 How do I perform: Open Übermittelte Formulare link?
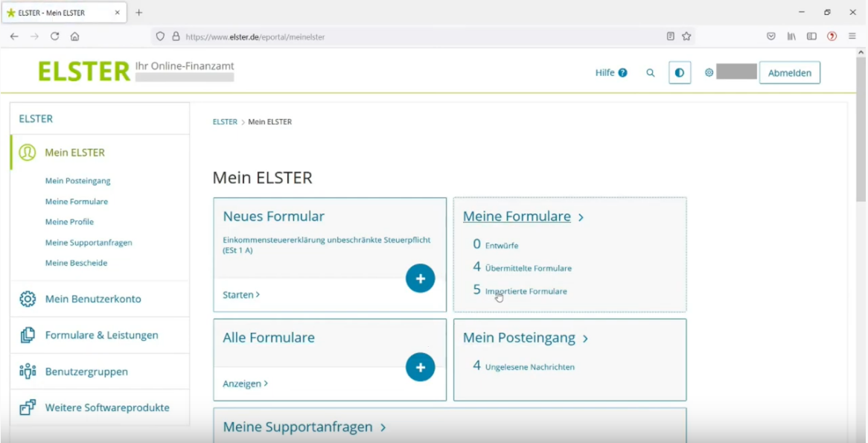pyautogui.click(x=522, y=267)
